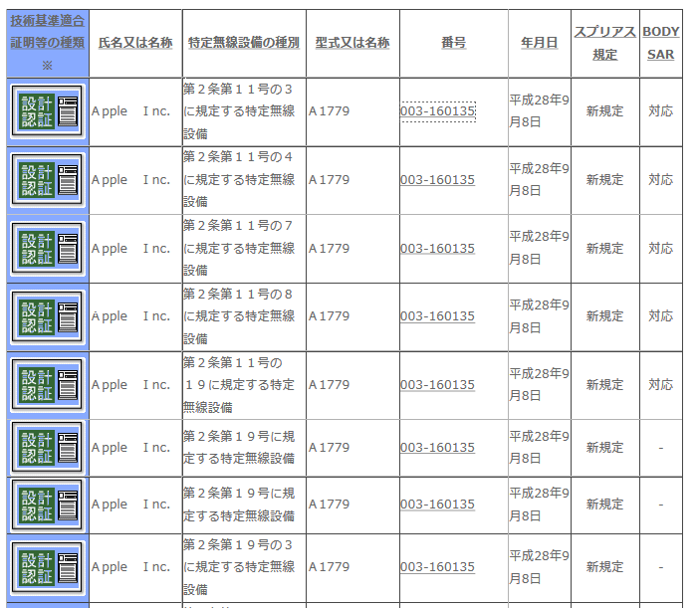Click the 設計認証 icon in the first 第１９号 row

coord(47,448)
